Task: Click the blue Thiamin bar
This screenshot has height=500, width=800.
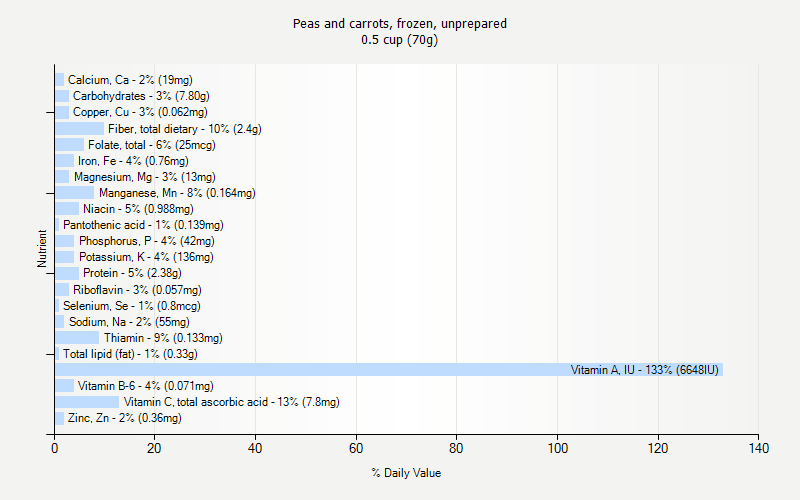Action: click(x=77, y=338)
